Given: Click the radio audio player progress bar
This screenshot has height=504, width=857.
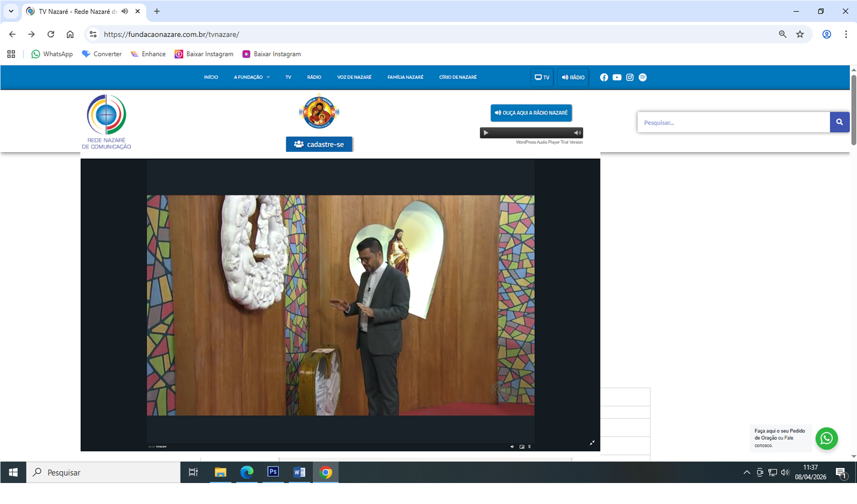Looking at the screenshot, I should 531,133.
